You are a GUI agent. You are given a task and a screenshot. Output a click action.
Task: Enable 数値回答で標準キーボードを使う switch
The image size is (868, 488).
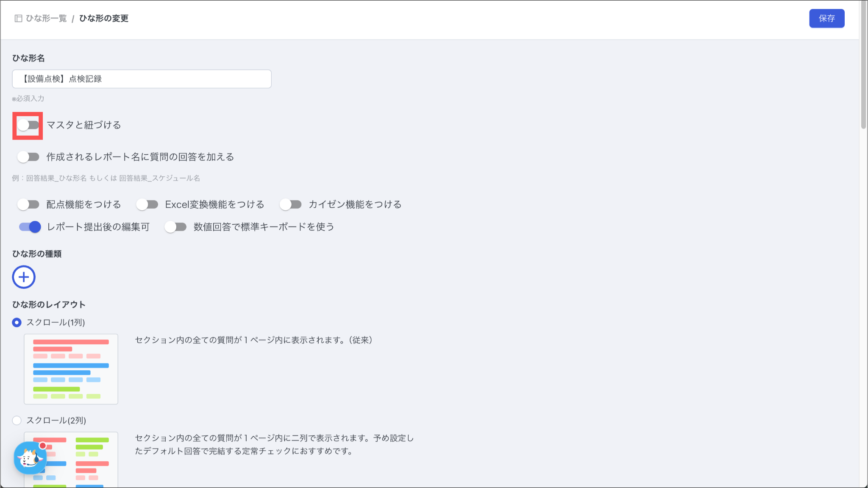(175, 227)
